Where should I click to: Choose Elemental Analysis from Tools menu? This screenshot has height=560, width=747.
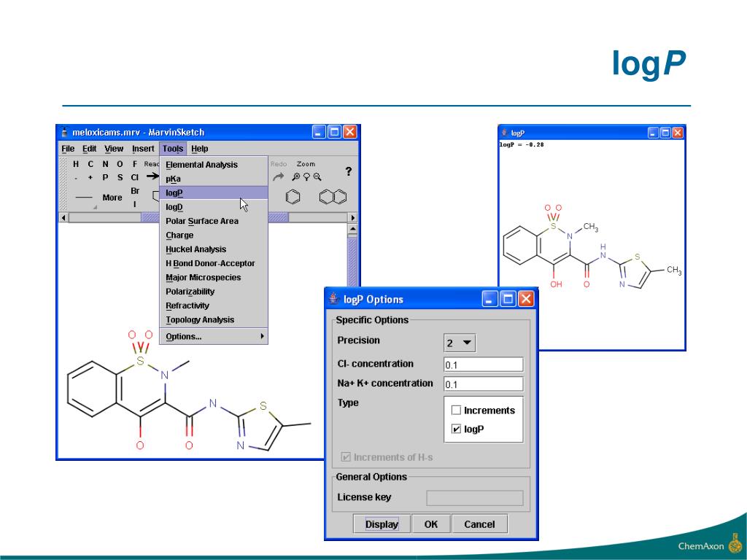point(214,165)
